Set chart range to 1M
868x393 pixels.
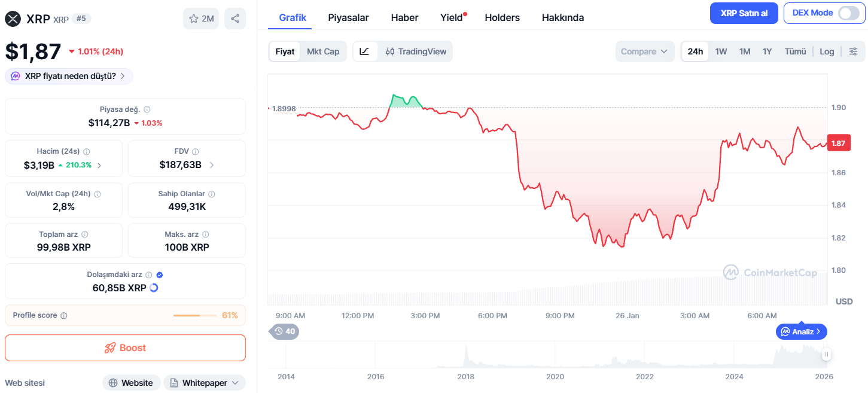745,51
